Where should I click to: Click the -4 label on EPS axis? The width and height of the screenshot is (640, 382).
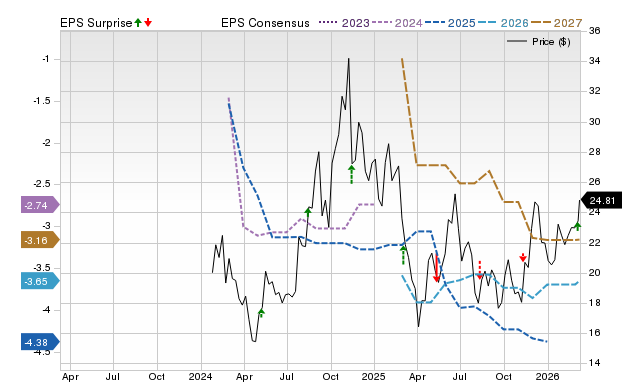point(46,310)
